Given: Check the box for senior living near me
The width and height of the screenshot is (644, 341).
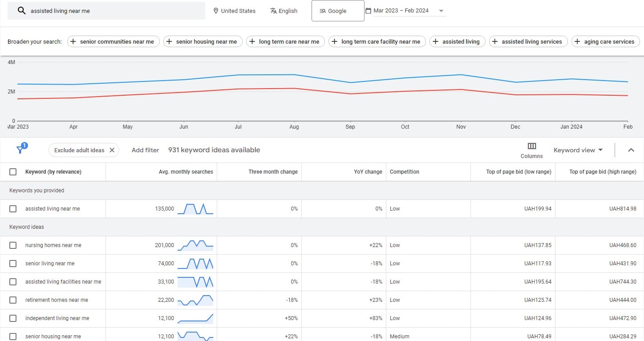Looking at the screenshot, I should [x=13, y=264].
